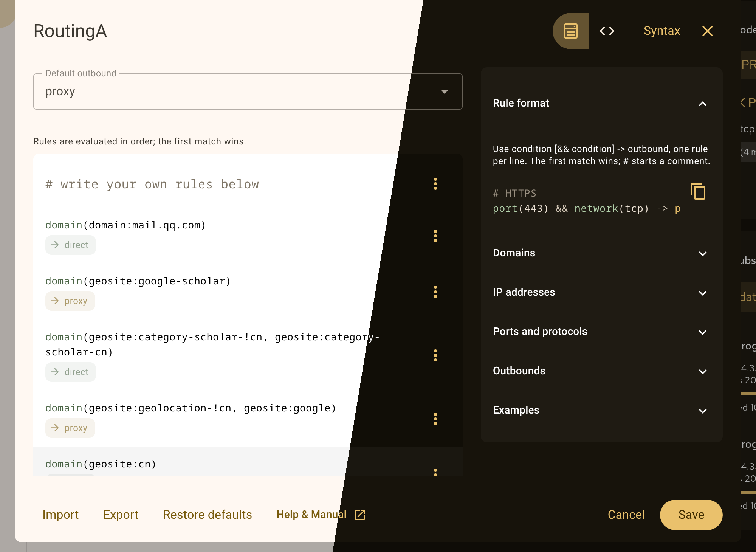This screenshot has height=552, width=756.
Task: Click the direct chip under category-scholar rule
Action: 71,372
